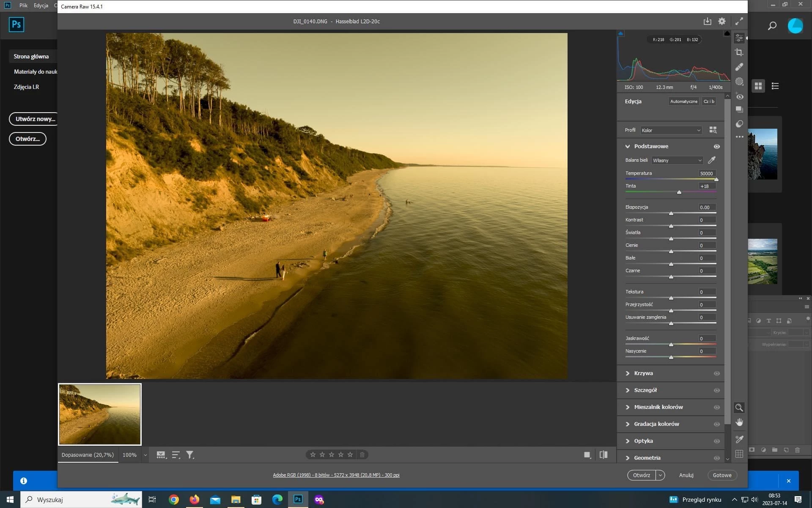This screenshot has width=812, height=508.
Task: Click the Ekspozycja slider handle
Action: coord(671,213)
